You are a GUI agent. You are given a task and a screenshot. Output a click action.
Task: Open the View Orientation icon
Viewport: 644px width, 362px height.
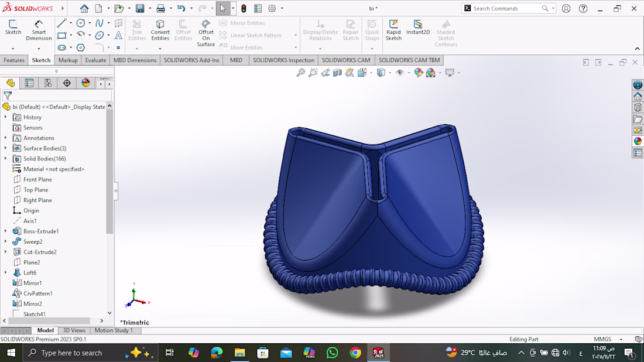coord(362,73)
